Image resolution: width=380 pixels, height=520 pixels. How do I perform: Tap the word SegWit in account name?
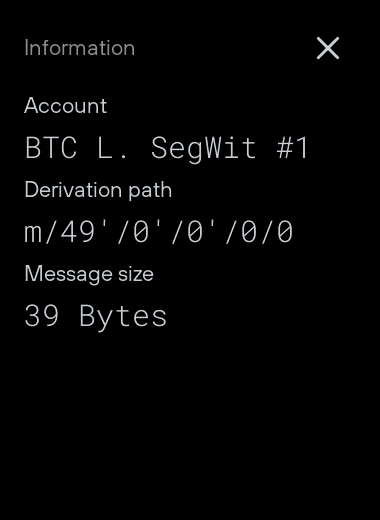point(204,149)
